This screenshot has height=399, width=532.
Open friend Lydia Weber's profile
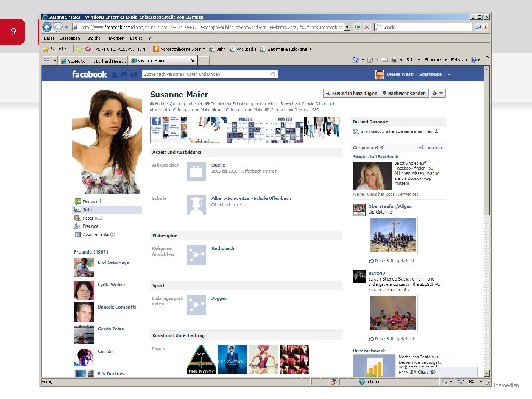click(x=111, y=285)
